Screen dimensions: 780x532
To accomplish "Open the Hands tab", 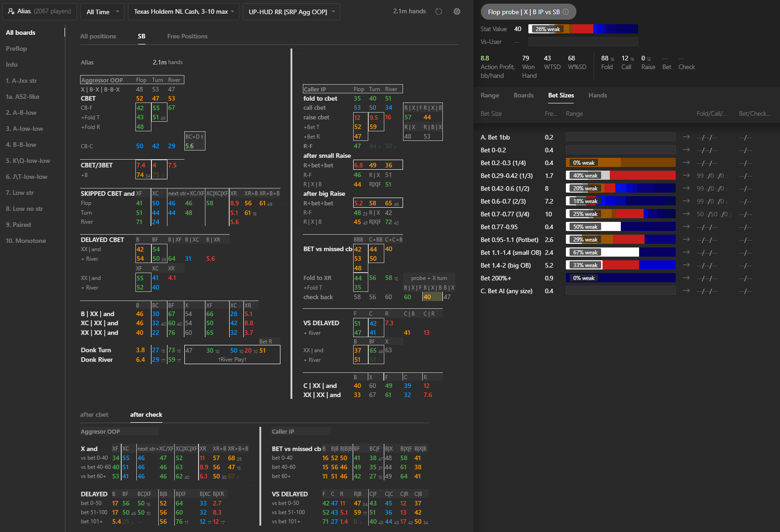I will [597, 95].
